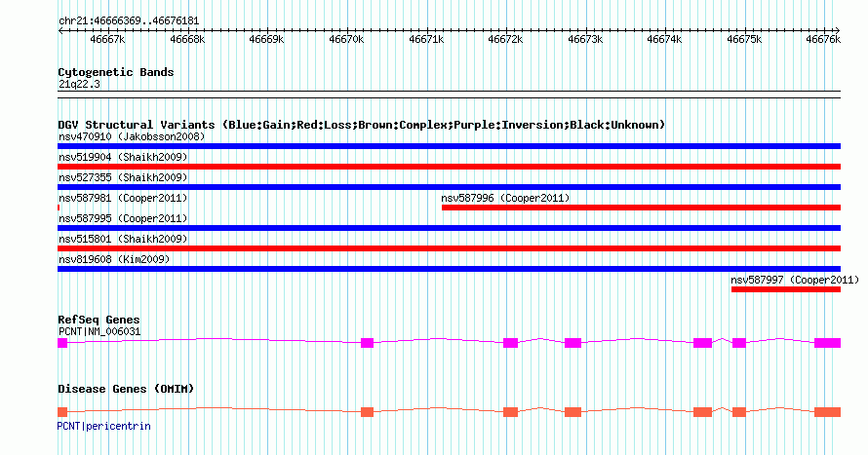Click the magenta RefSeq exon at 46676k
This screenshot has height=455, width=868.
828,343
